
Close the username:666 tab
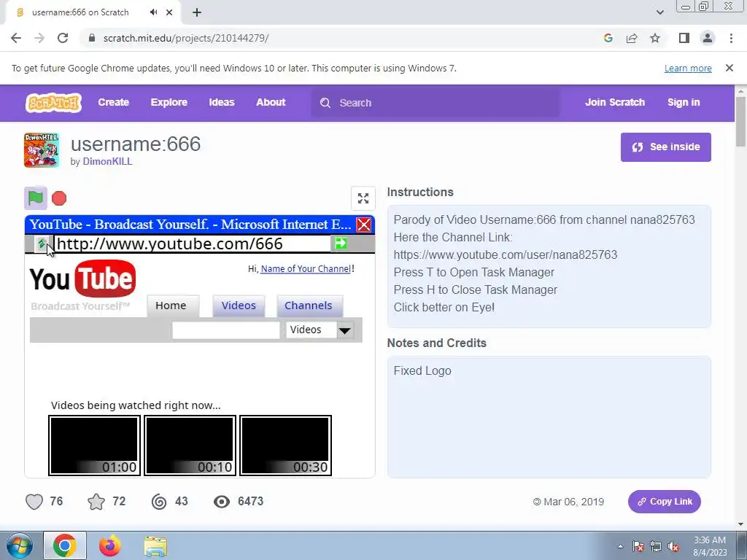point(169,12)
